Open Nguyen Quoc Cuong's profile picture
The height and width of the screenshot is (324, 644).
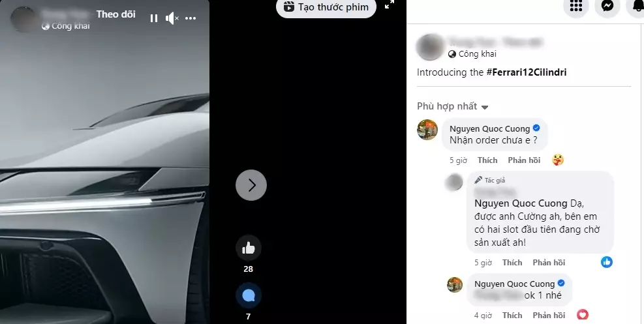click(427, 130)
